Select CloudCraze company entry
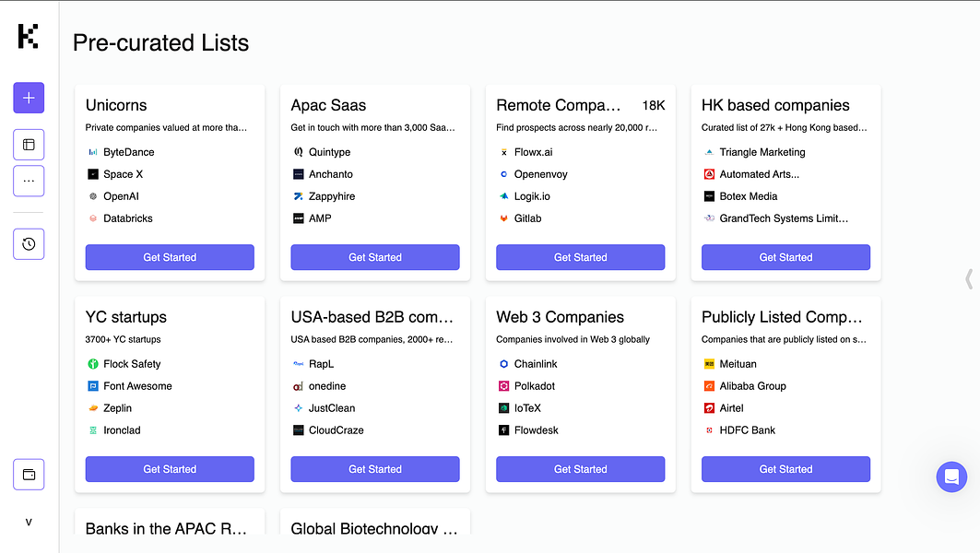This screenshot has height=553, width=980. [x=337, y=429]
